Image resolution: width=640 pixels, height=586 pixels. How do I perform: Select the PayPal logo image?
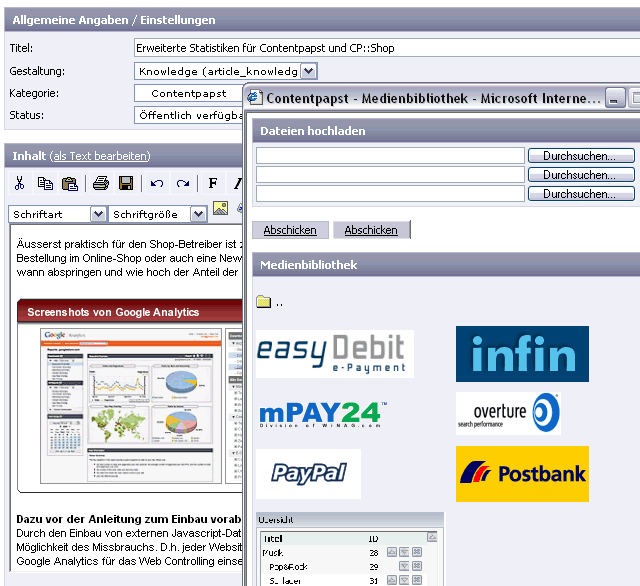[308, 474]
